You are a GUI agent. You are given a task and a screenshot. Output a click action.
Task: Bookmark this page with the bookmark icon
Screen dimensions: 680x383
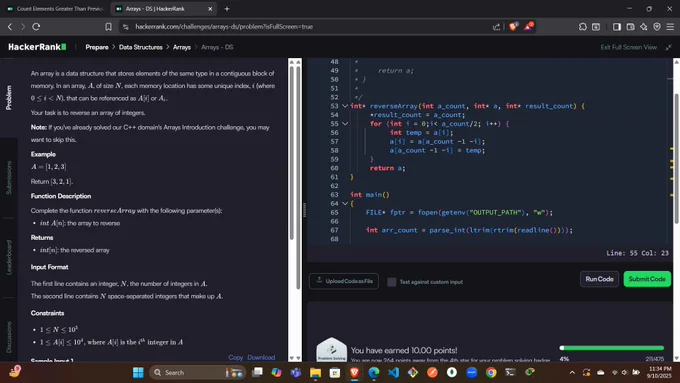tap(108, 26)
